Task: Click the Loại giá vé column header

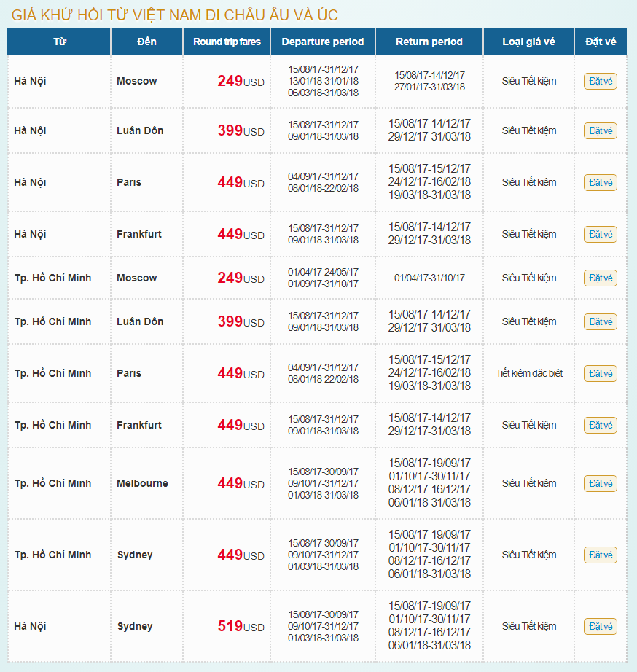Action: point(528,42)
